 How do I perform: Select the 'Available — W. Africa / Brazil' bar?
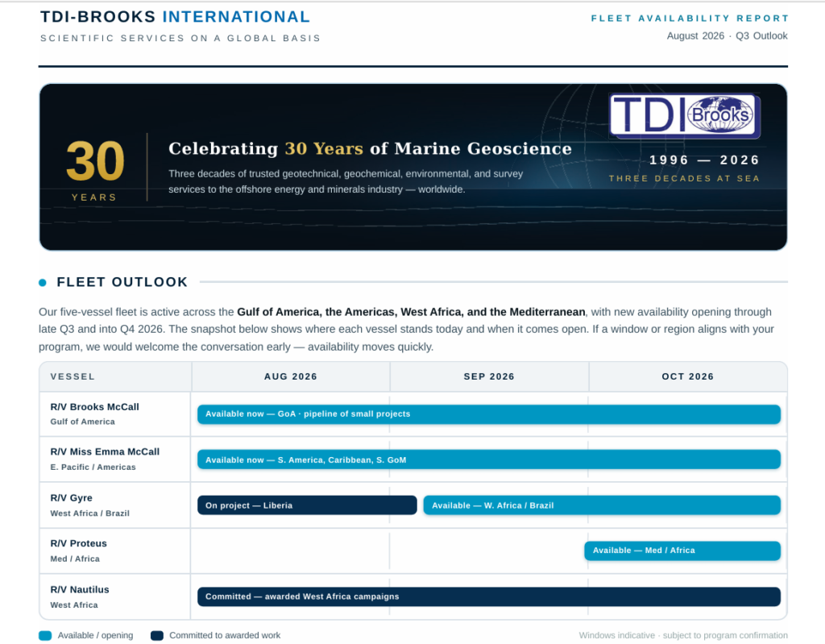[x=602, y=505]
